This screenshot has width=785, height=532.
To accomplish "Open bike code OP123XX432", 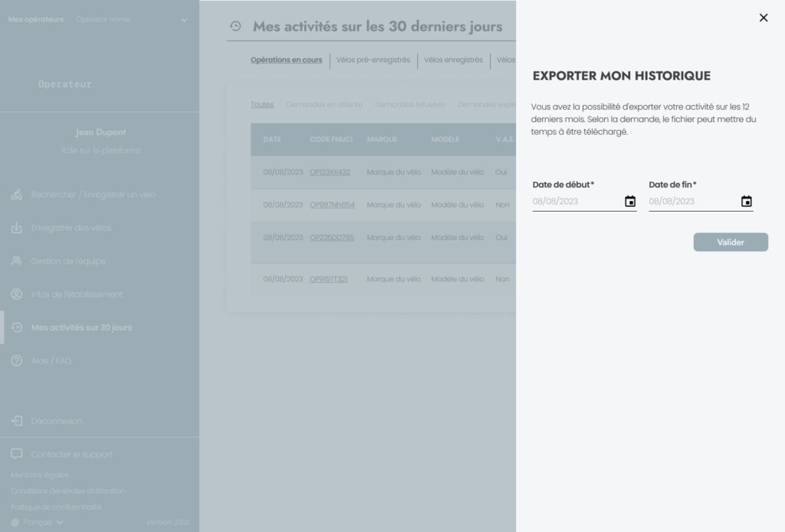I will point(330,172).
